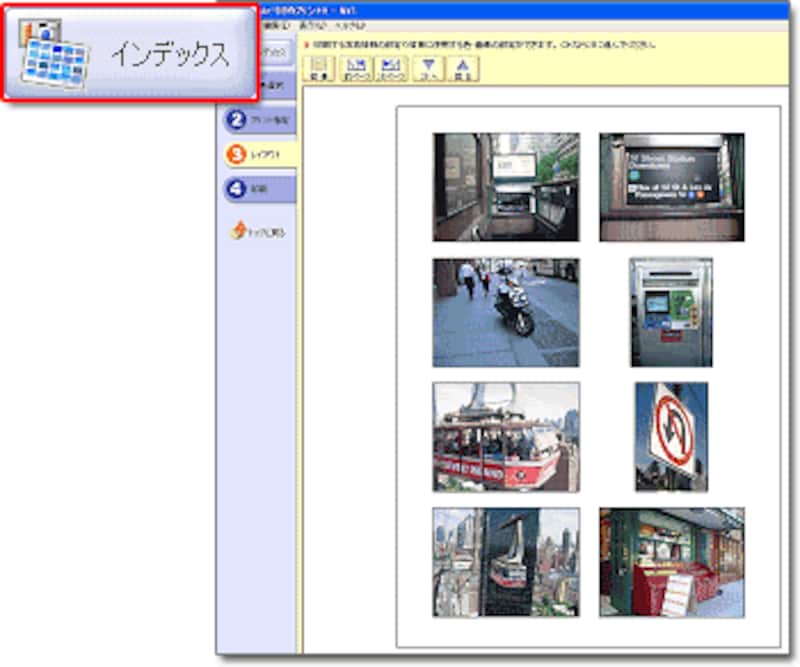
Task: Select the Street Station sign photo
Action: click(x=671, y=187)
